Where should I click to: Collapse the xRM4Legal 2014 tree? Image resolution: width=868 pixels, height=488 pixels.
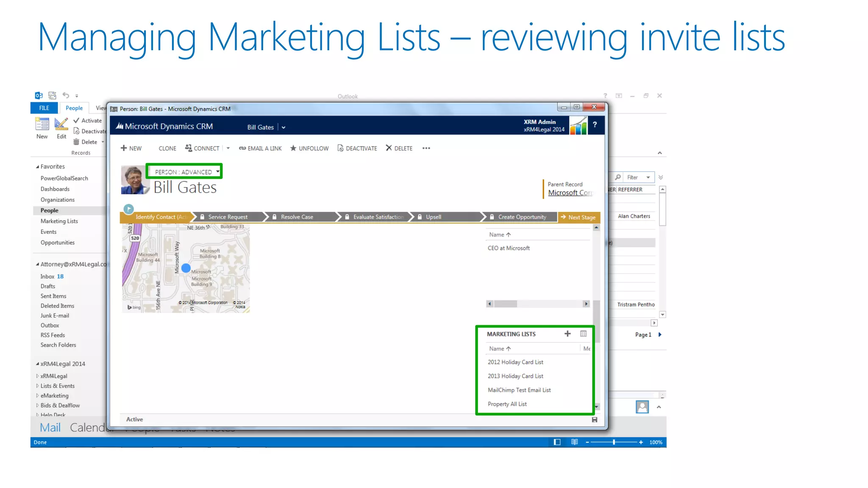click(37, 364)
